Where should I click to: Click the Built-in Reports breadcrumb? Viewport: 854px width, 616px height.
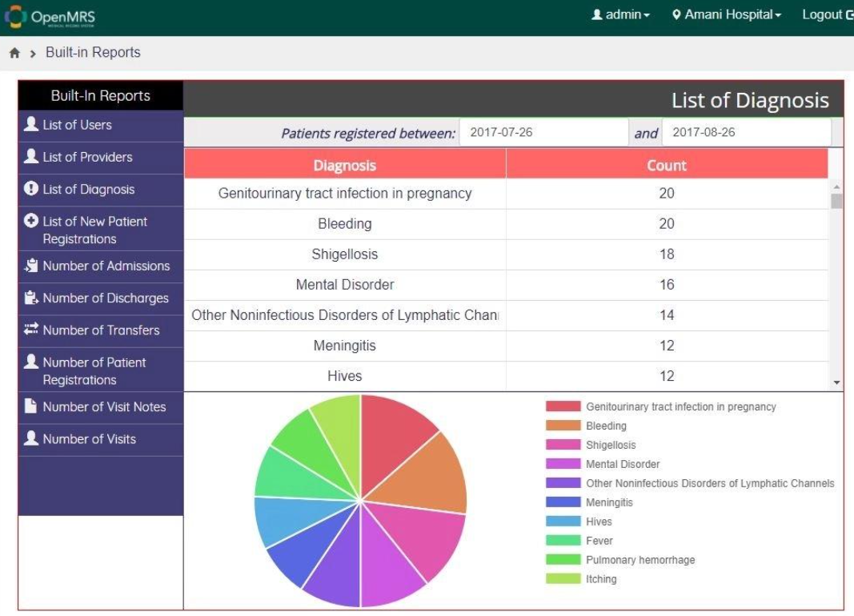tap(93, 52)
